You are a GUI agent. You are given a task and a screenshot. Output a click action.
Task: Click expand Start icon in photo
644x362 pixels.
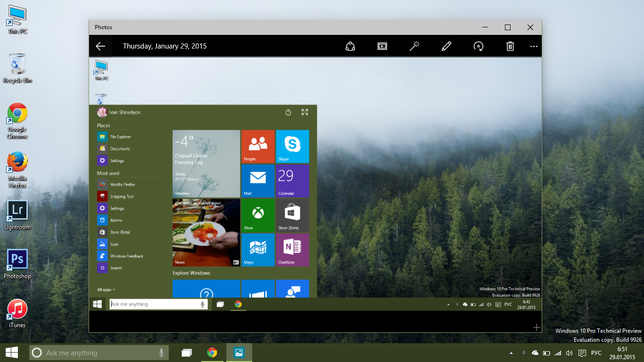click(305, 112)
